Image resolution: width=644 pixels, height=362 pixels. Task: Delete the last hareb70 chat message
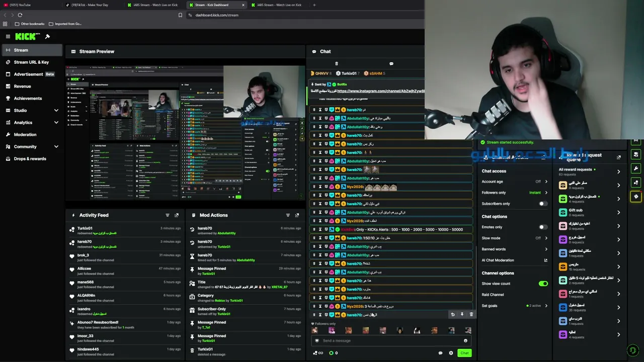coord(471,315)
